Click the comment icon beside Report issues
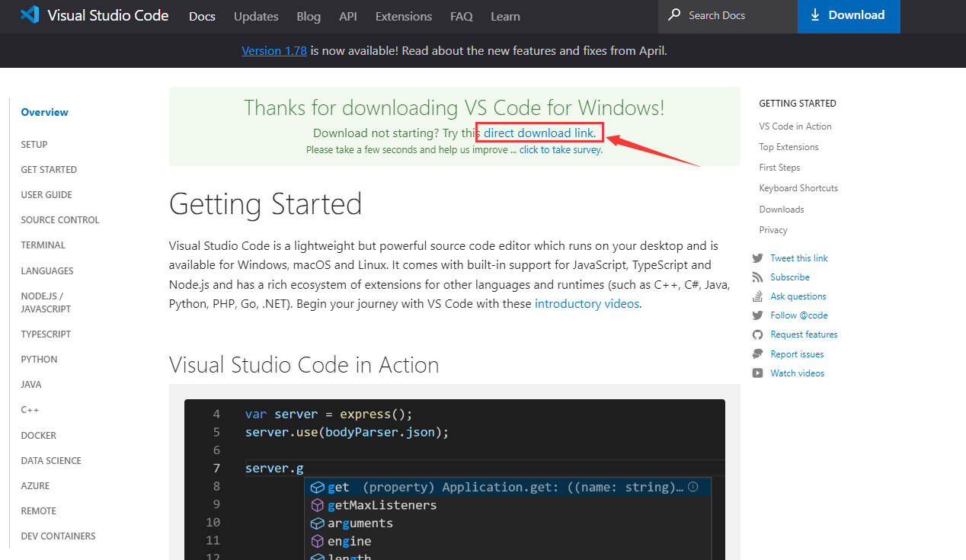 tap(757, 354)
